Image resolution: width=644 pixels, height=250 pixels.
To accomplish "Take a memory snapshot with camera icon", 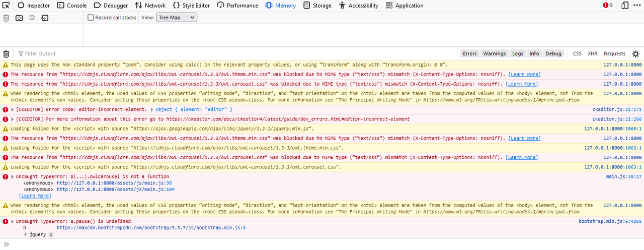I will [x=19, y=18].
